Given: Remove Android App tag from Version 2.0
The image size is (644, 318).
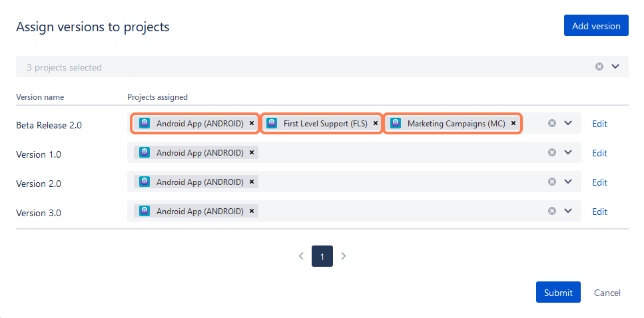Looking at the screenshot, I should click(251, 182).
